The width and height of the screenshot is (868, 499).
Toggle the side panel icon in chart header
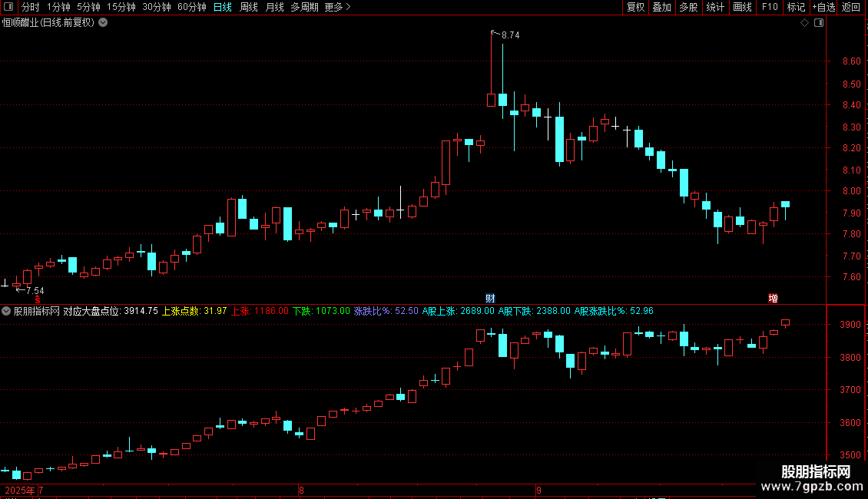tap(819, 23)
